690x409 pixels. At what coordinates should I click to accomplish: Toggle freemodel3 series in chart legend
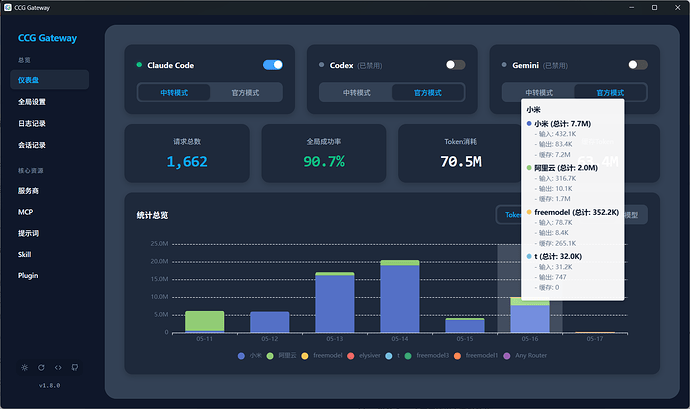point(427,356)
